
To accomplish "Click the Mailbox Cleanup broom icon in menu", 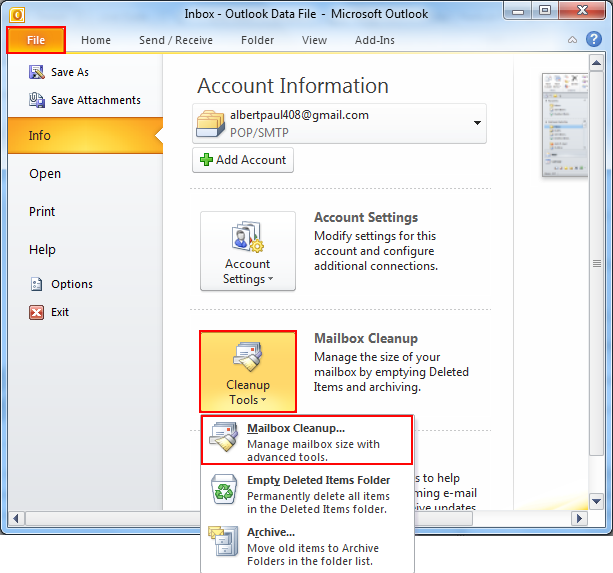I will pyautogui.click(x=224, y=437).
